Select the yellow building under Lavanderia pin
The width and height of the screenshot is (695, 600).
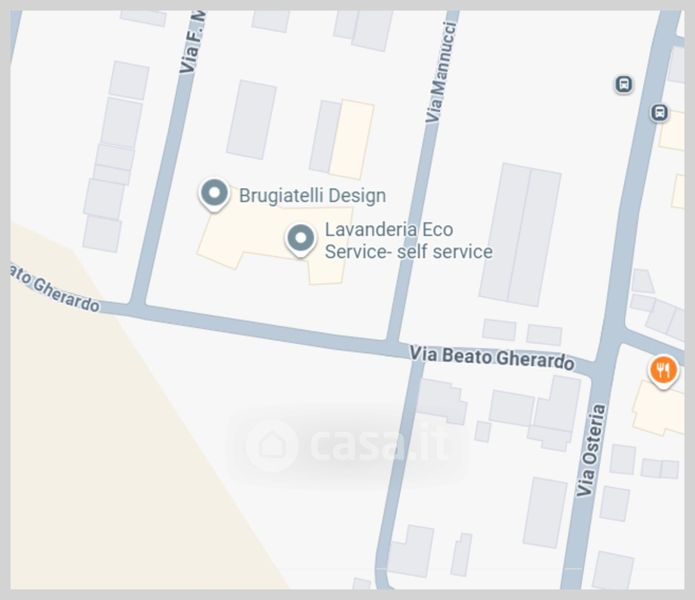(x=275, y=244)
